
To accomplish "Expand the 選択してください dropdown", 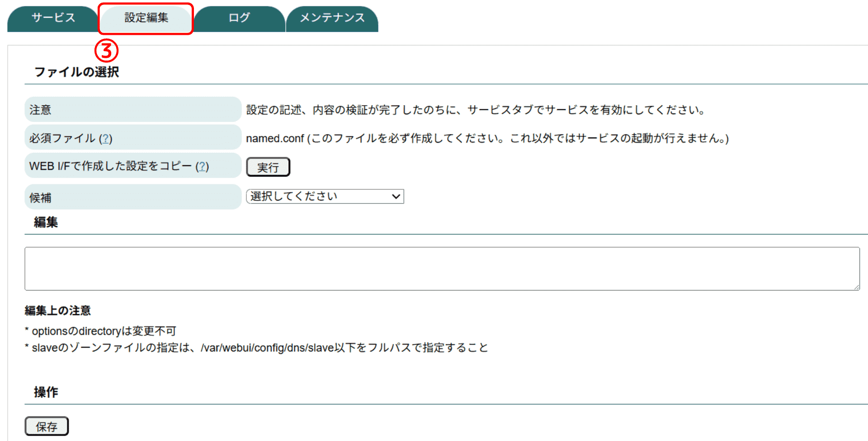I will click(325, 197).
